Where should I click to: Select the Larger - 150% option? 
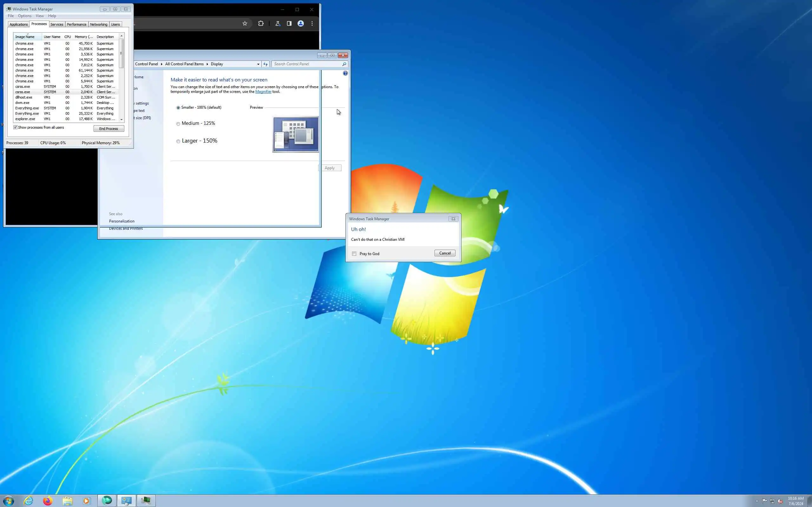coord(178,141)
